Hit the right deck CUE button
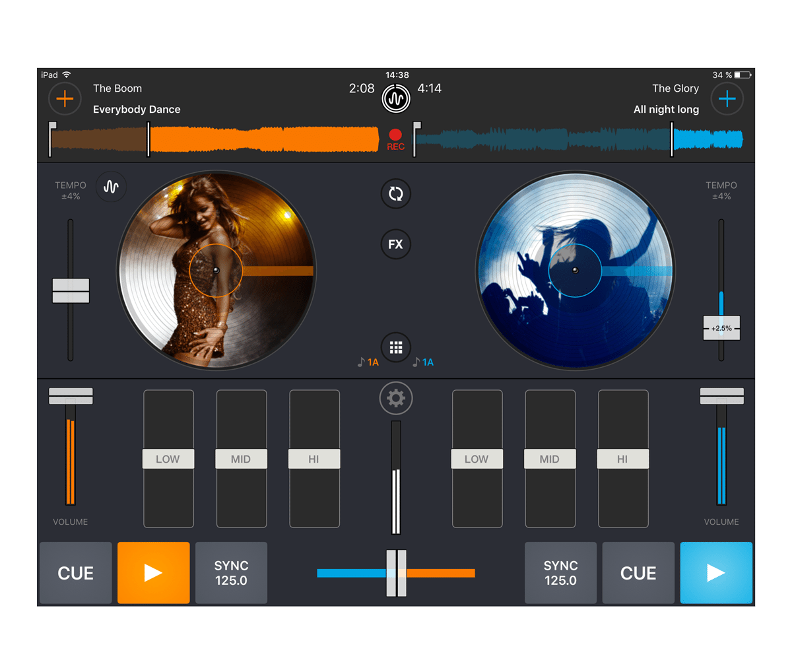 coord(638,573)
